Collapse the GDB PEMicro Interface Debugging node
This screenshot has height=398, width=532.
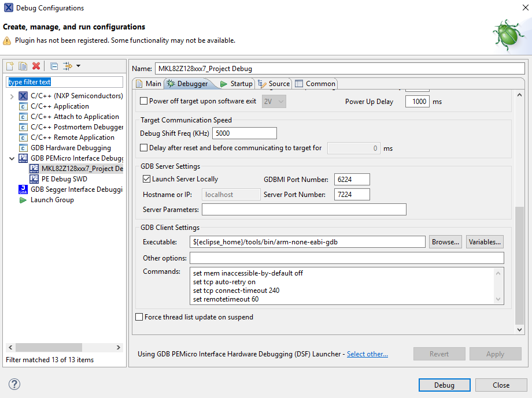click(12, 158)
